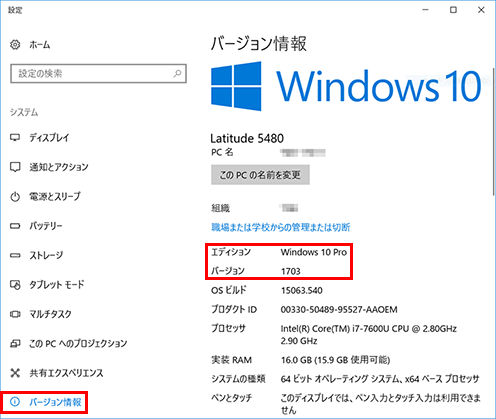
Task: Click the Windows 10 logo image
Action: coord(346,86)
